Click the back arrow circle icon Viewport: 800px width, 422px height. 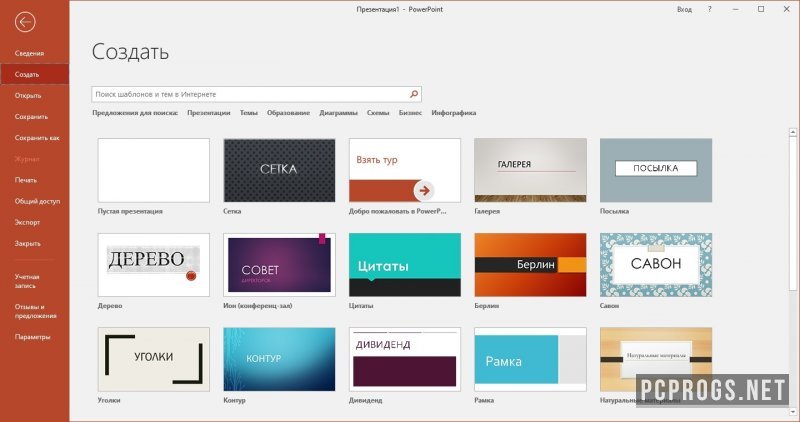point(25,22)
